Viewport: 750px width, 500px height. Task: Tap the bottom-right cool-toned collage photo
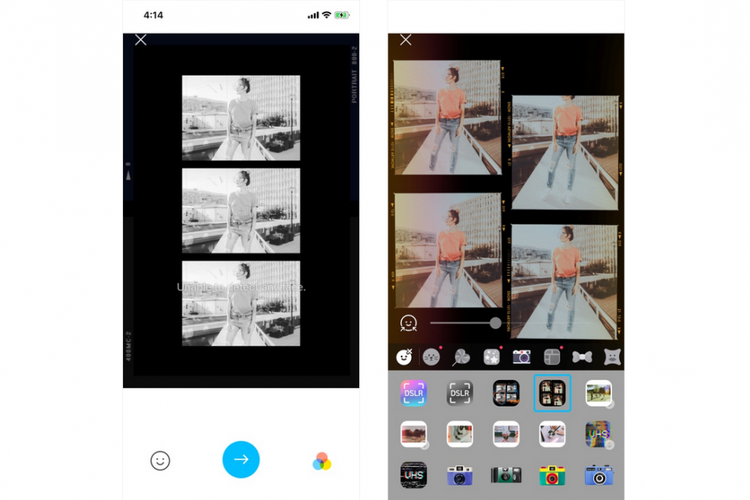pos(565,282)
